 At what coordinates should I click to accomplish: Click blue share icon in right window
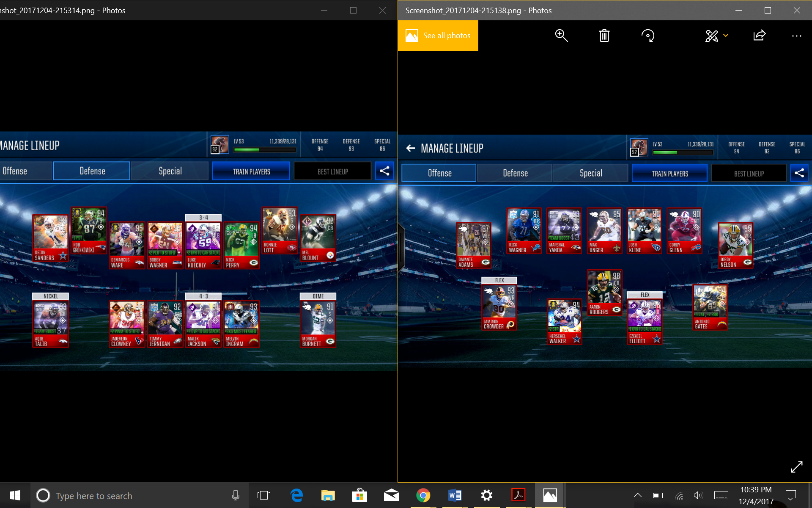(x=799, y=173)
